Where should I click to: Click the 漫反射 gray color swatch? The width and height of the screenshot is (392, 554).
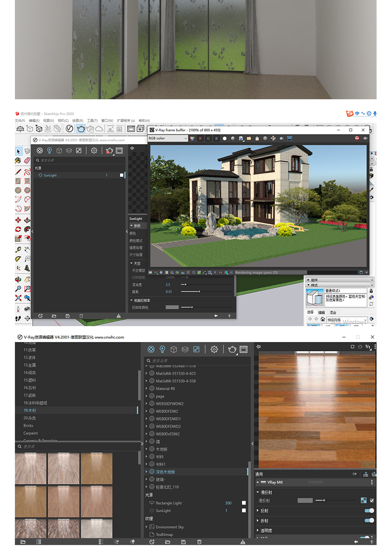pyautogui.click(x=305, y=500)
